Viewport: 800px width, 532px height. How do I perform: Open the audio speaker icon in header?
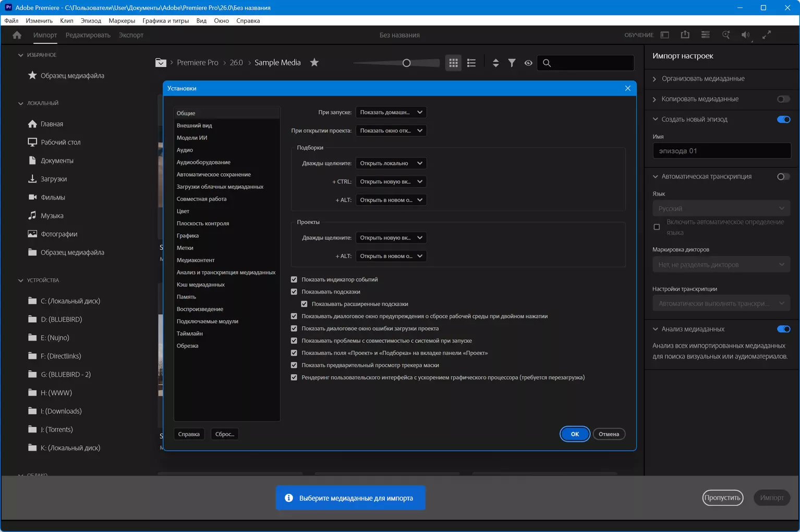point(746,35)
